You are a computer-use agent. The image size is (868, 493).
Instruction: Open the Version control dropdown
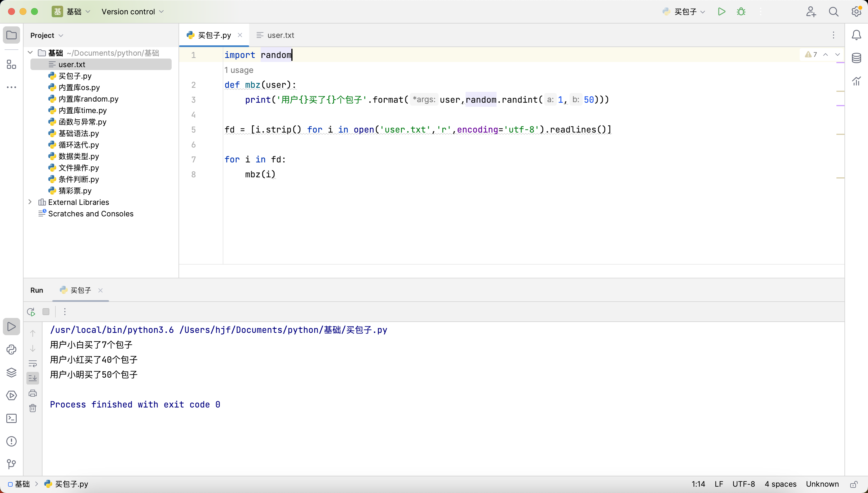pyautogui.click(x=132, y=11)
